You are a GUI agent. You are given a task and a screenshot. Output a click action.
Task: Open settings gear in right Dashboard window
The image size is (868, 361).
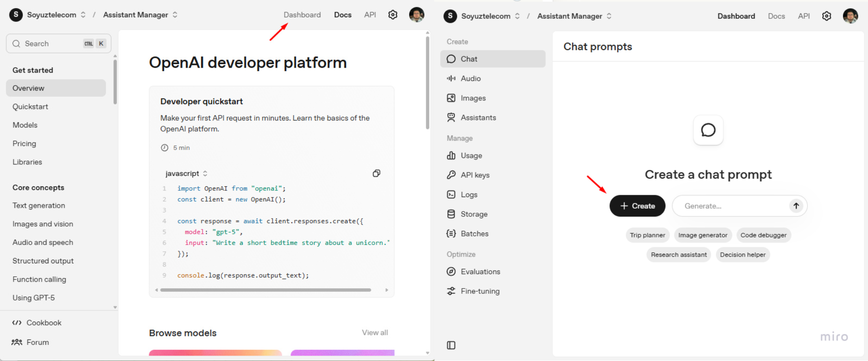click(x=827, y=16)
